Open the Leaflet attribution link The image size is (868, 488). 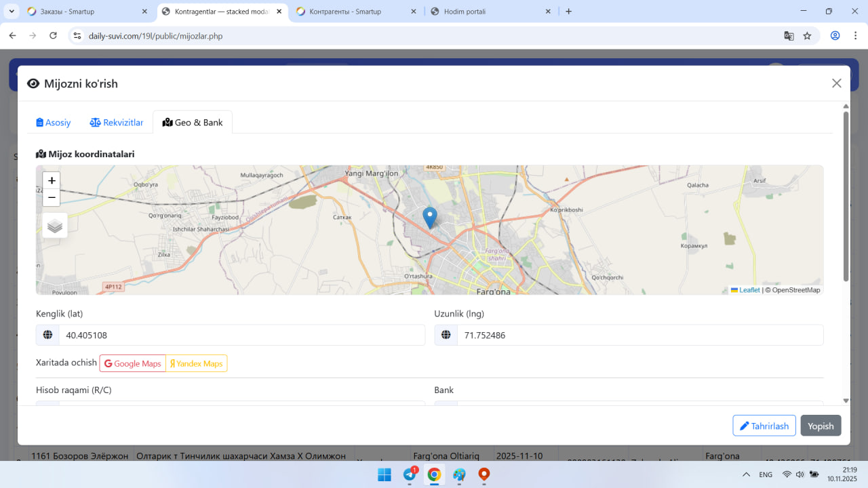pyautogui.click(x=749, y=290)
